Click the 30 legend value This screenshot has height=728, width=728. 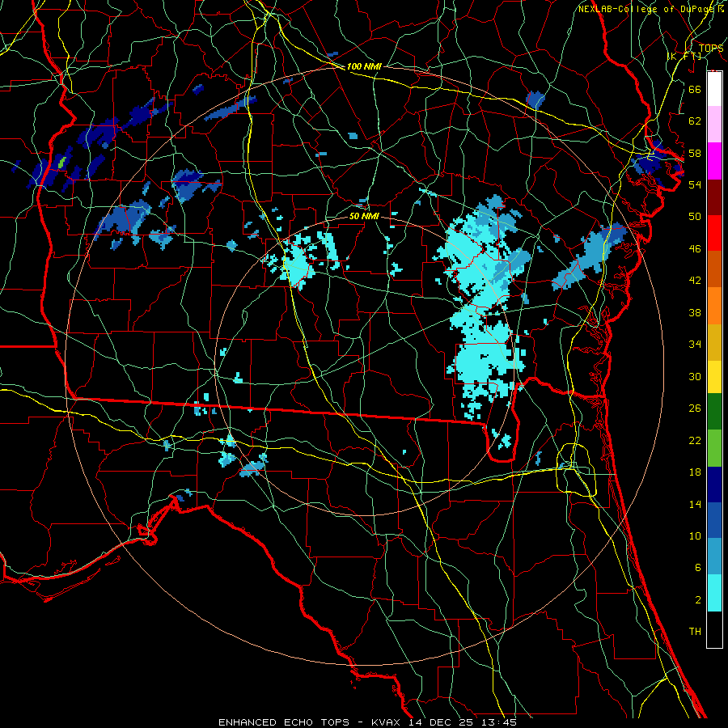pos(695,376)
